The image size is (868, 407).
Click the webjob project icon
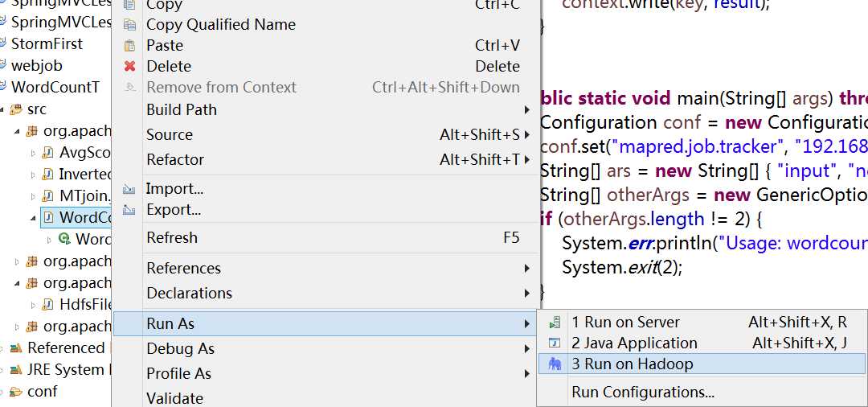pos(2,65)
